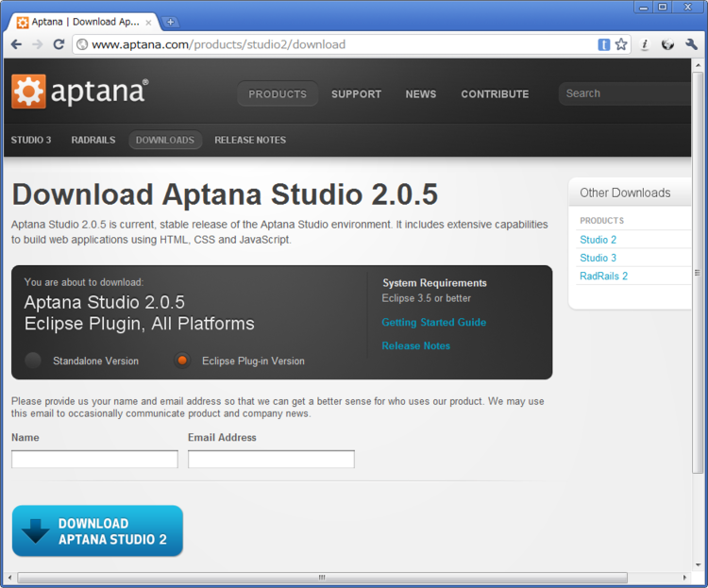708x588 pixels.
Task: Click 'Download Aptana Studio 2.0.5' page title
Action: [225, 194]
